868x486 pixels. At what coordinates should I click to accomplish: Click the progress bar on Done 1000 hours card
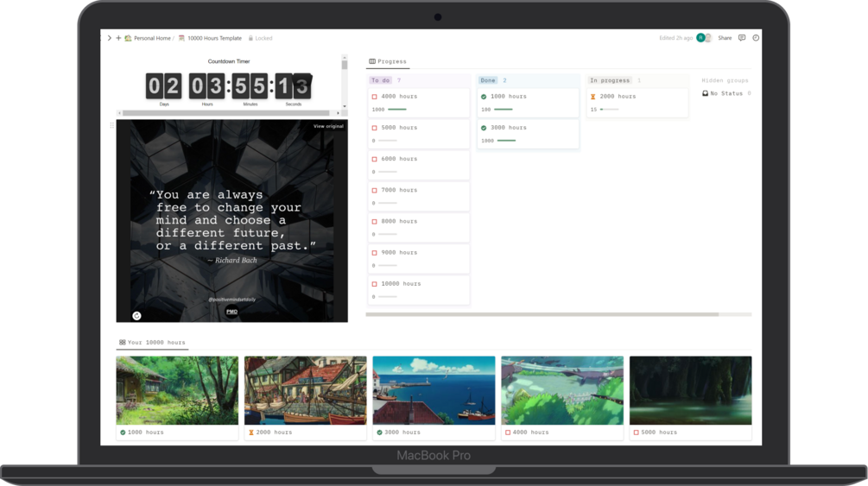(504, 110)
